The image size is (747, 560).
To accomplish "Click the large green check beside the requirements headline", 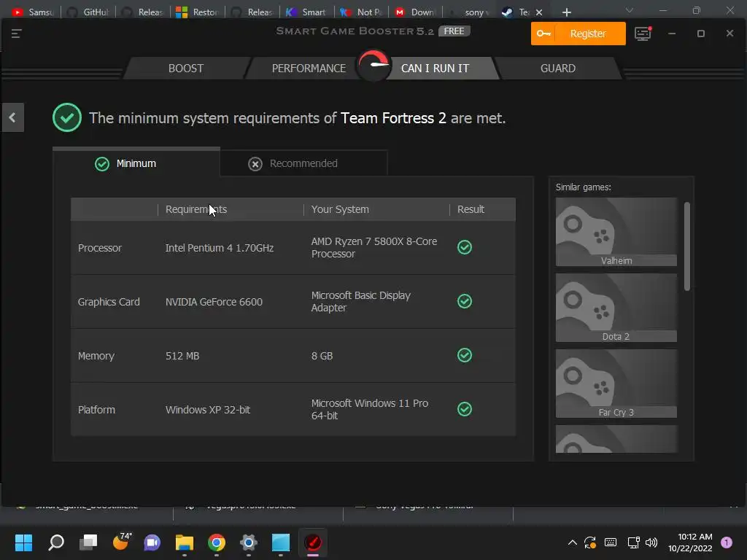I will coord(66,117).
